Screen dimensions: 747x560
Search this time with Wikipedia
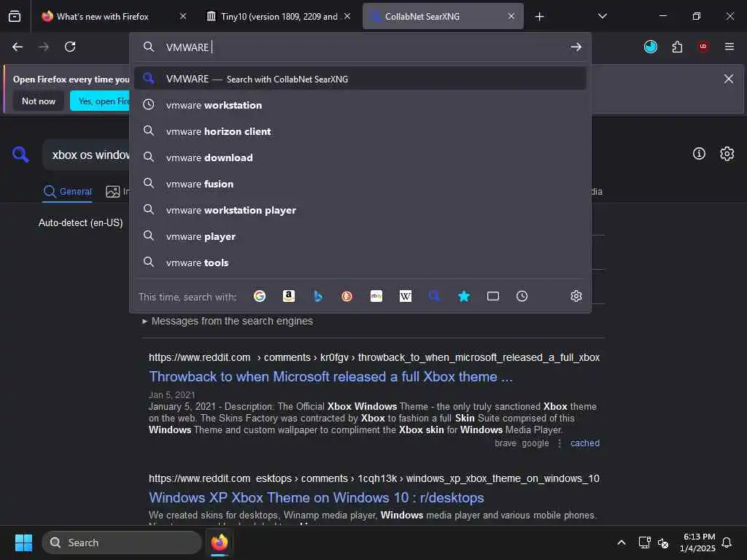coord(406,296)
